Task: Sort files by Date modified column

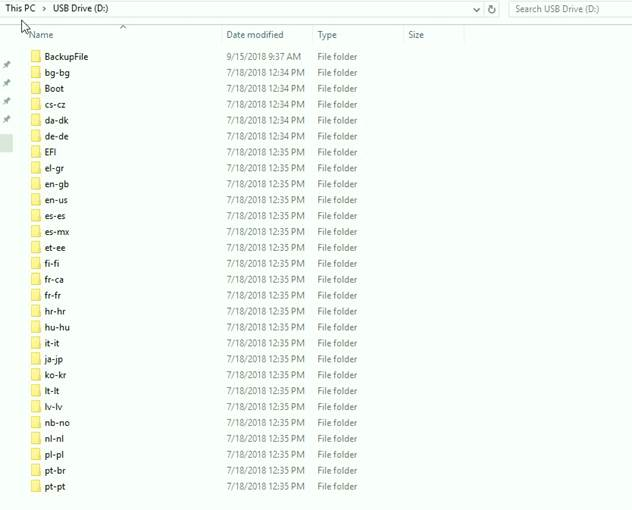Action: tap(255, 35)
